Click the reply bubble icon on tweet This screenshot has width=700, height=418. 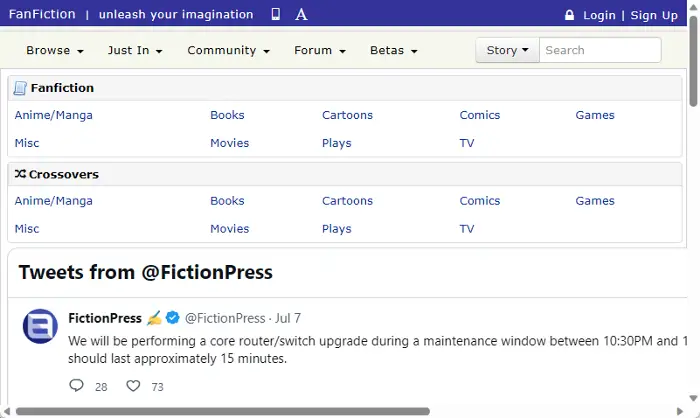(x=76, y=385)
